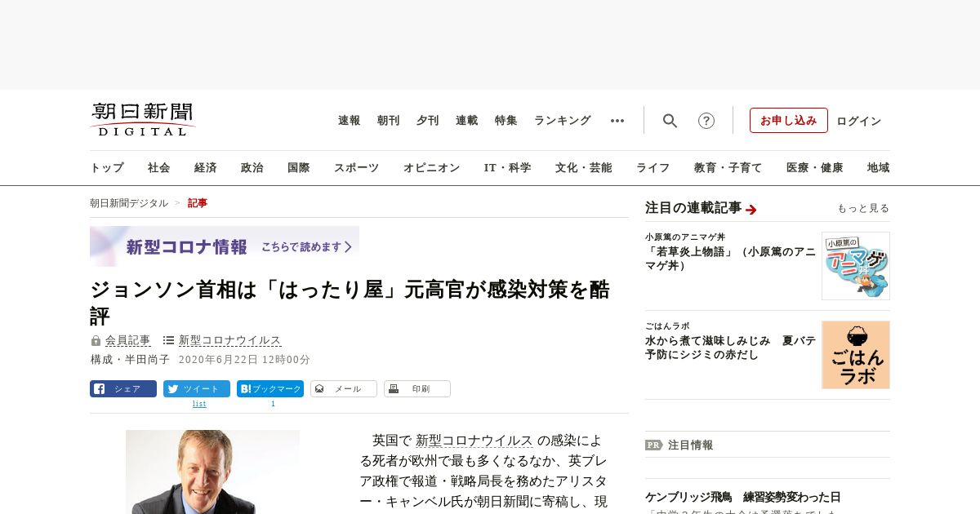
Task: Share article via Facebook シェア button
Action: point(123,389)
